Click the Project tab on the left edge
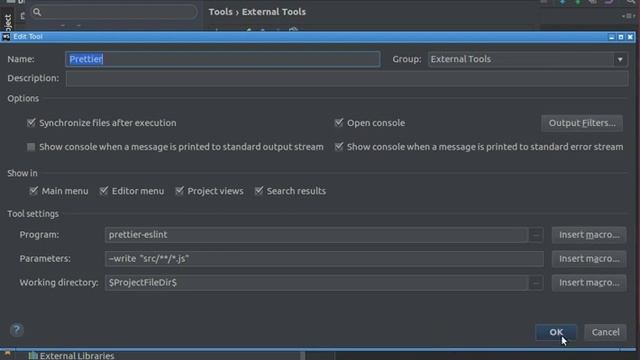 pos(7,21)
